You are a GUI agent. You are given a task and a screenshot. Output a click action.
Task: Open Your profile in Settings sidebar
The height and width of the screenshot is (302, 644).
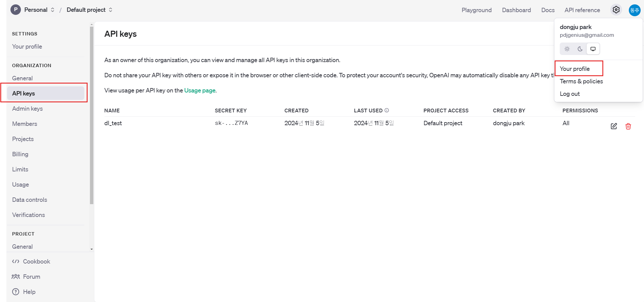pos(27,47)
